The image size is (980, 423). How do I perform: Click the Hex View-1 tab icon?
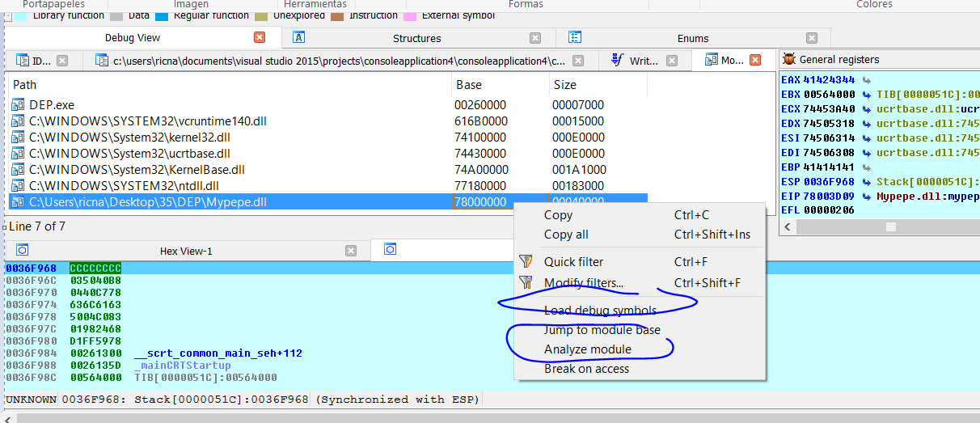[x=22, y=251]
